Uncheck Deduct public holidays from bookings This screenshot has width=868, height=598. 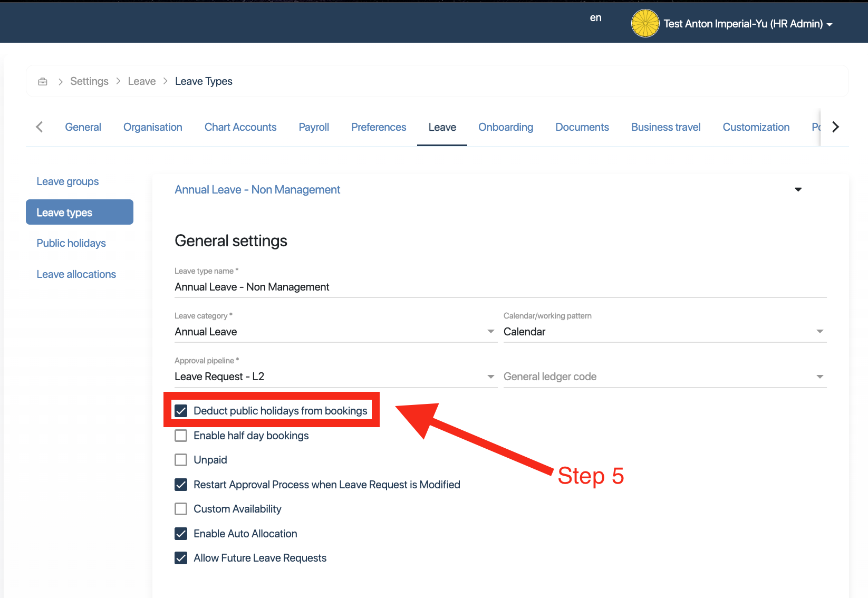pyautogui.click(x=181, y=411)
